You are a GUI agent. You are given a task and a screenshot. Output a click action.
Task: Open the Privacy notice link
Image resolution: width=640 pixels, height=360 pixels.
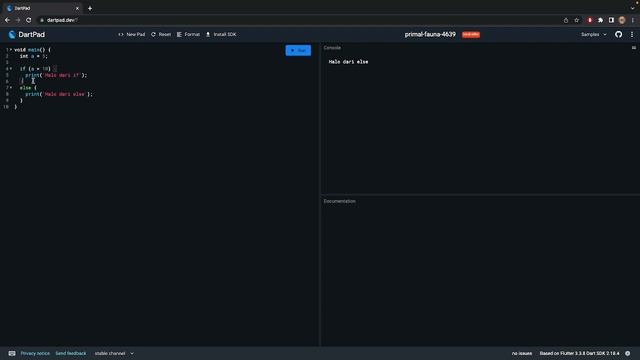click(35, 353)
